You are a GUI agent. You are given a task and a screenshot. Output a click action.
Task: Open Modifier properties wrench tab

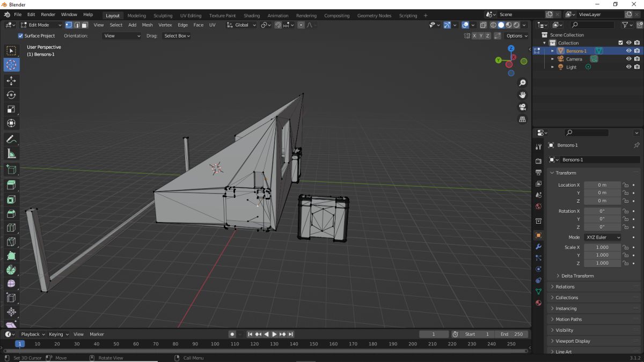click(x=538, y=247)
